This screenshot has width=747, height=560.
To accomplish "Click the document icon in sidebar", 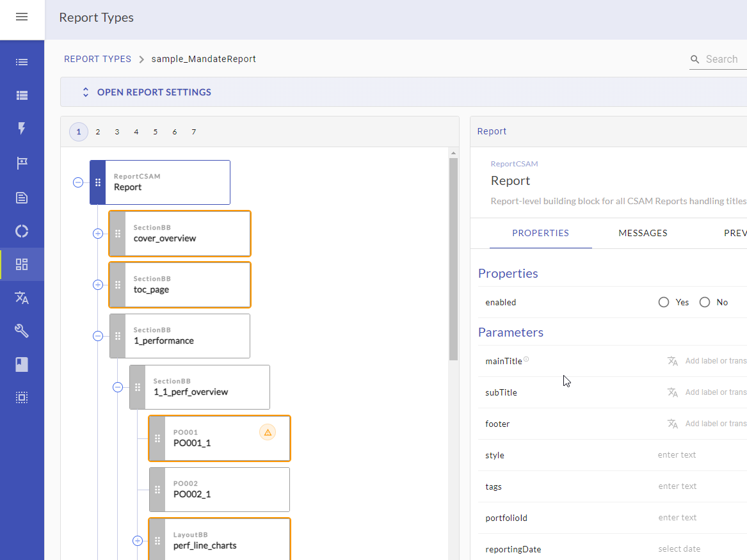I will (x=22, y=197).
